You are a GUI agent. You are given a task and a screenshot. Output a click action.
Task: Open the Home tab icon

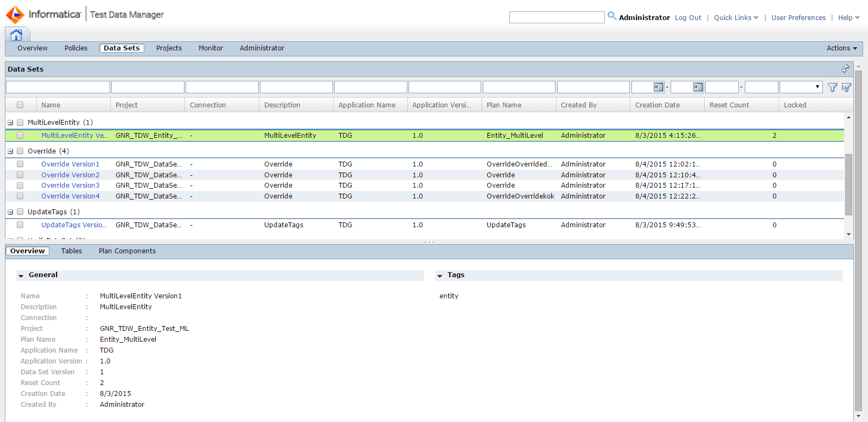pos(16,35)
